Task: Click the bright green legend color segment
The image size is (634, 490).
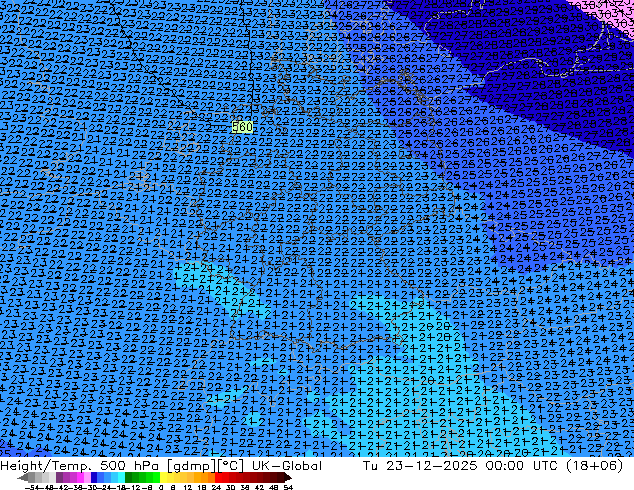Action: coord(156,477)
